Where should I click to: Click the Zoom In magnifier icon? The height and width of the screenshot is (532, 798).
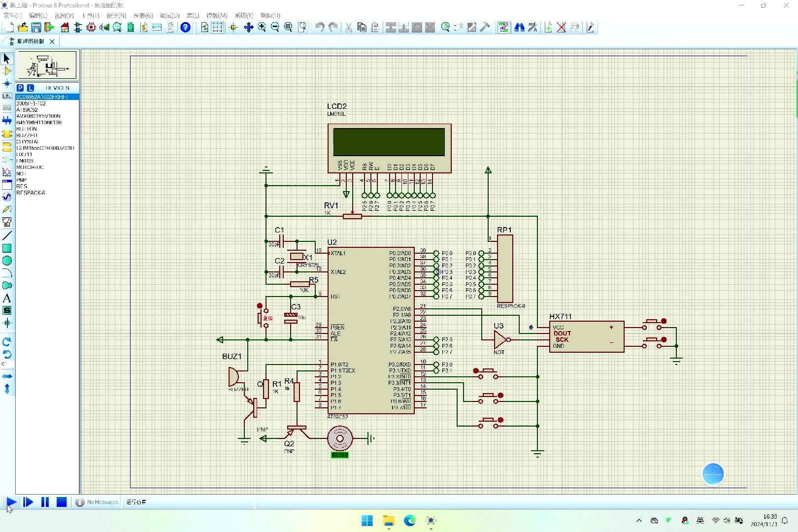coord(262,28)
